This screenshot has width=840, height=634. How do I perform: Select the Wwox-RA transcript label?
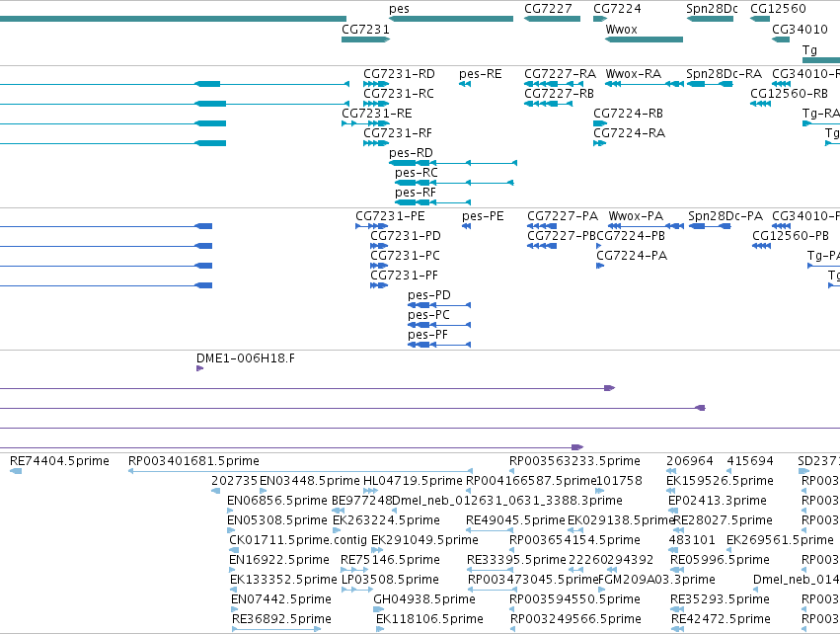pyautogui.click(x=634, y=74)
